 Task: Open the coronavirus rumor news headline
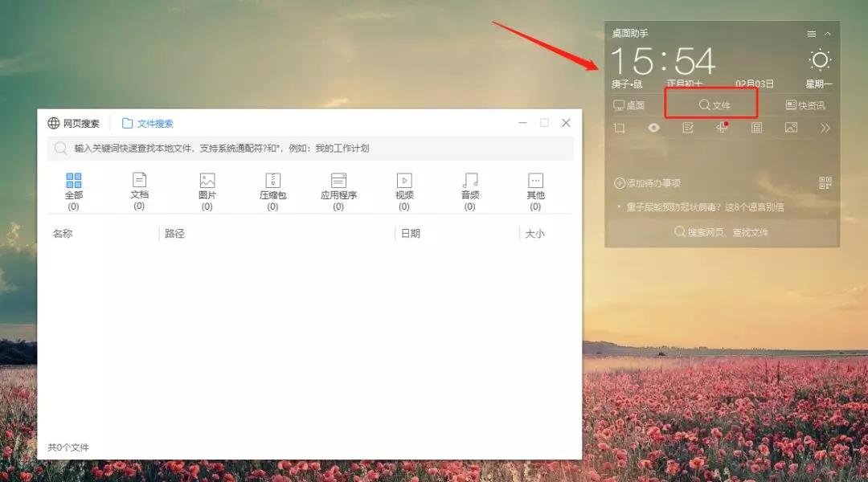[x=707, y=206]
